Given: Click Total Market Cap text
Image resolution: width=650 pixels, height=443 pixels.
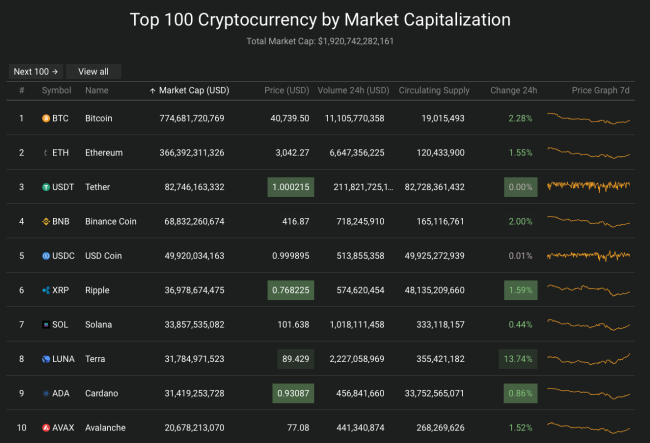Looking at the screenshot, I should [x=320, y=41].
